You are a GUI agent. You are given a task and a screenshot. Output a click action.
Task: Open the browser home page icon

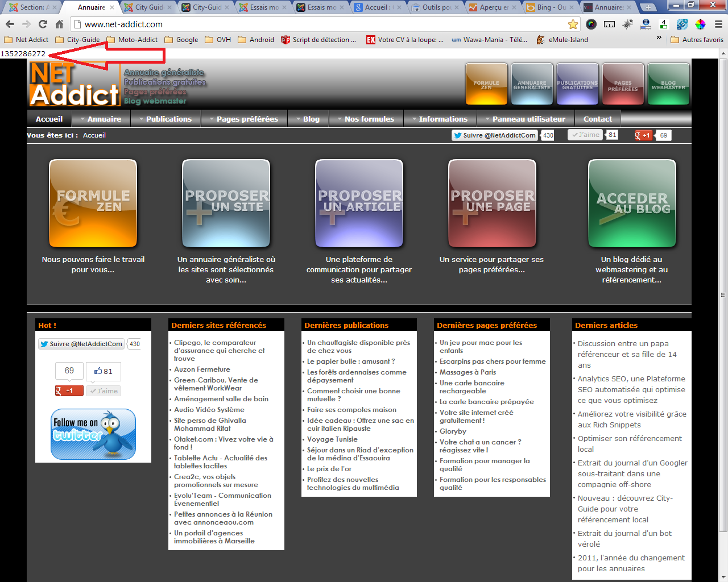(x=59, y=24)
